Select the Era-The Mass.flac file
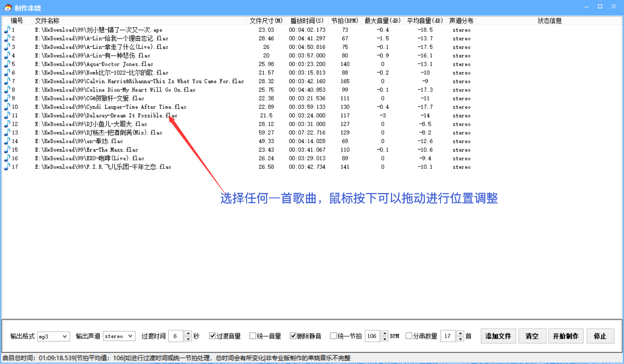Screen dimensions: 624x364 point(86,150)
